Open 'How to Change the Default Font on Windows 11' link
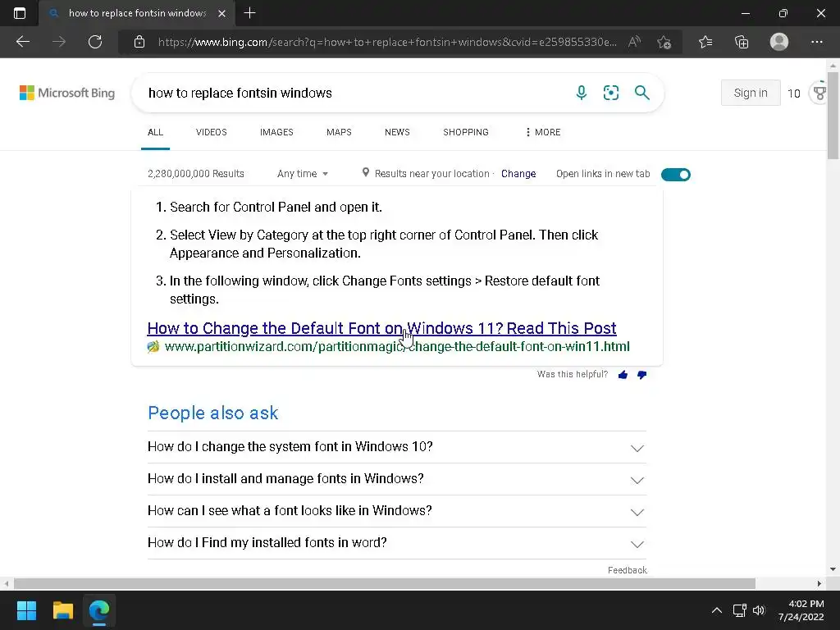 click(x=381, y=328)
